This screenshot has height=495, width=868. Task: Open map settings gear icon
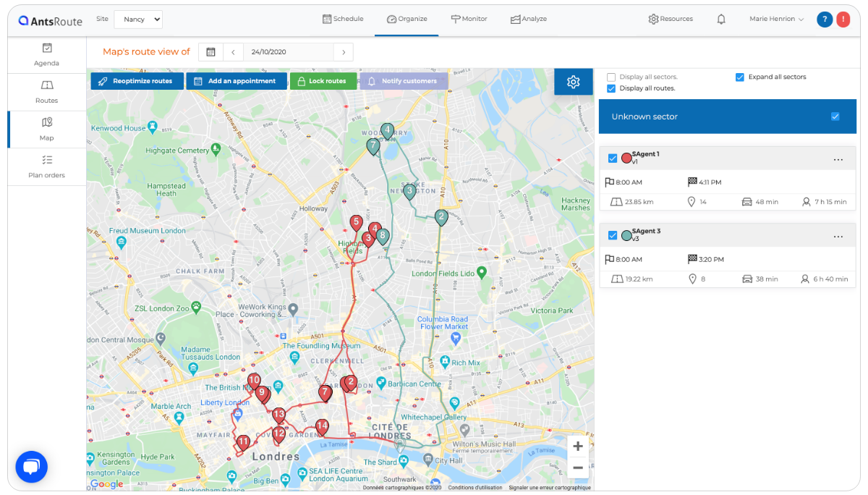[574, 82]
